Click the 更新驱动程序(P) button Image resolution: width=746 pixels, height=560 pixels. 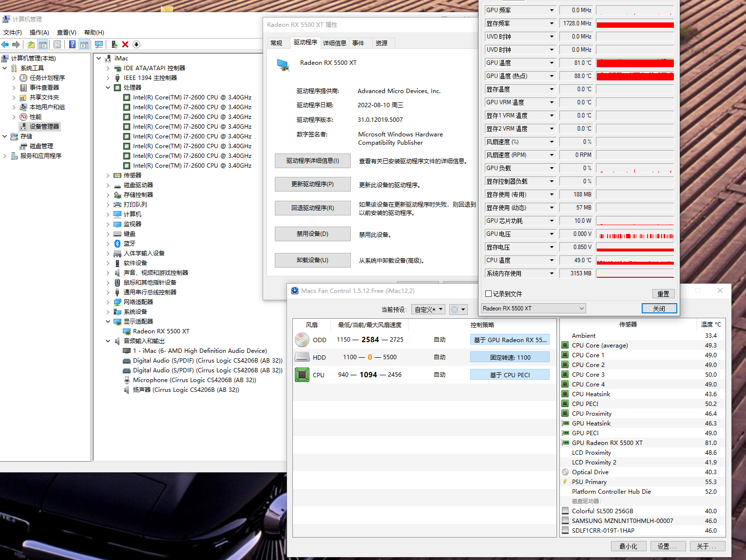pos(313,184)
